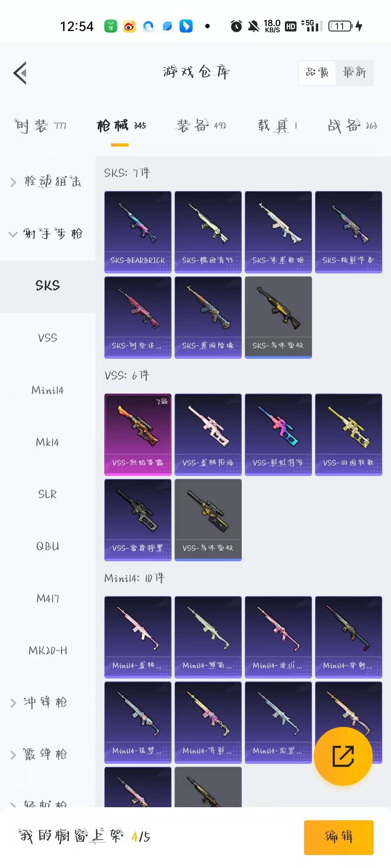The height and width of the screenshot is (868, 391).
Task: Open the yellow share floating button
Action: [x=343, y=756]
